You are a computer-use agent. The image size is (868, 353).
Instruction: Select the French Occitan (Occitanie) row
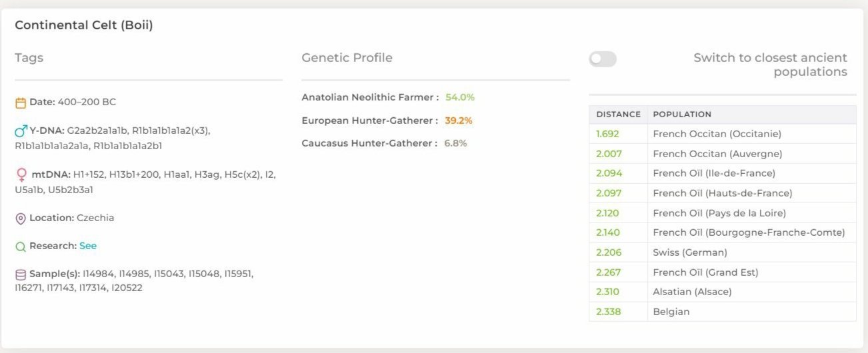723,134
